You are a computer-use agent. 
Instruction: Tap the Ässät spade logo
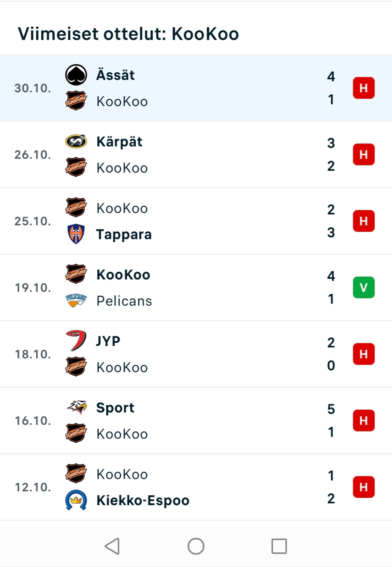click(76, 75)
